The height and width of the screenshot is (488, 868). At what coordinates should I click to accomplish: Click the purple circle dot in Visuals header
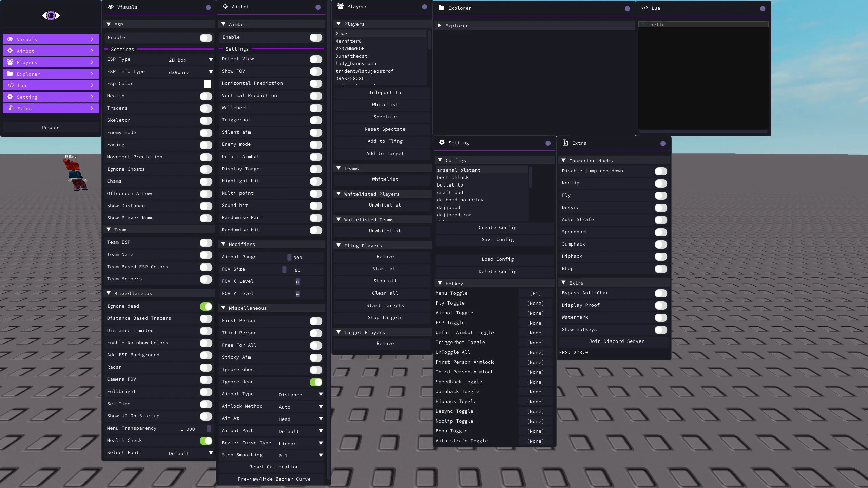tap(208, 7)
